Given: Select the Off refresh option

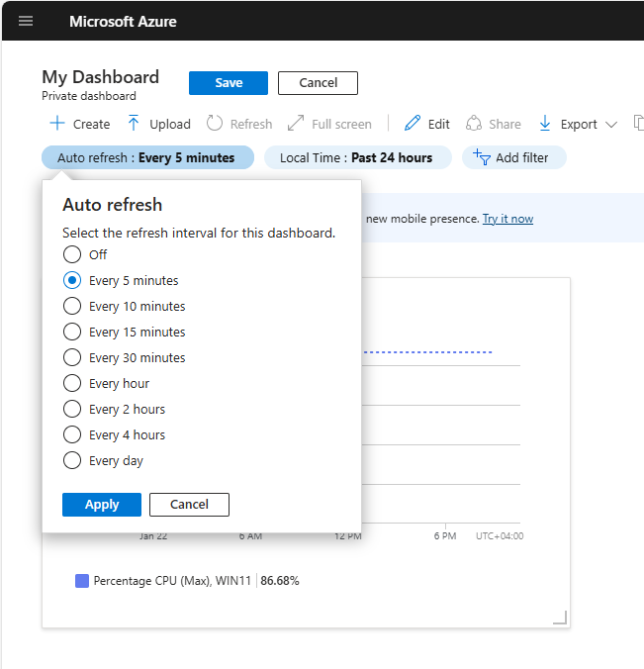Looking at the screenshot, I should coord(72,254).
